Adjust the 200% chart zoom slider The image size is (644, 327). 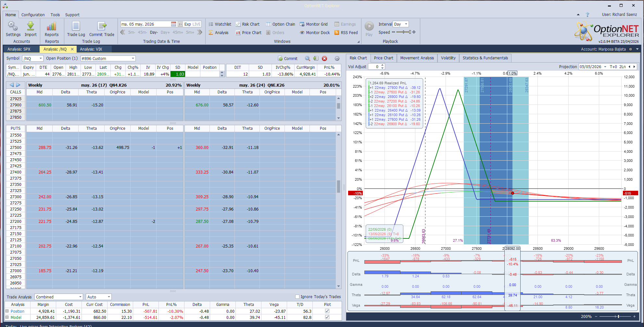coord(615,316)
